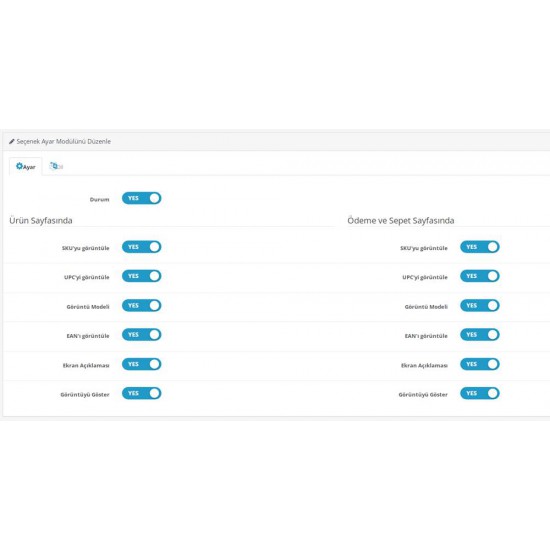Toggle SKU'yu görüntüle under Ürün Sayfasında
The height and width of the screenshot is (550, 550).
coord(141,247)
